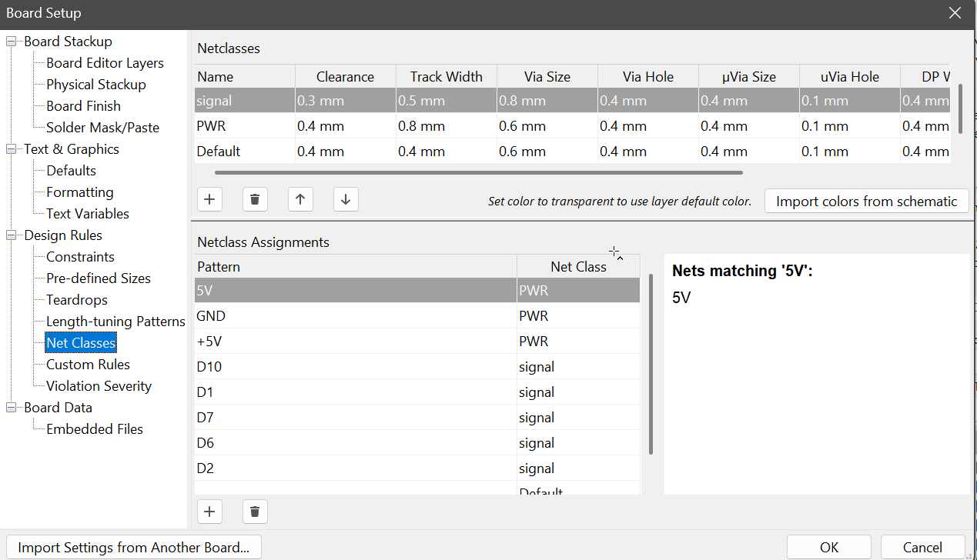This screenshot has height=560, width=977.
Task: Edit the PWR Track Width 0.8 mm cell
Action: (x=446, y=126)
